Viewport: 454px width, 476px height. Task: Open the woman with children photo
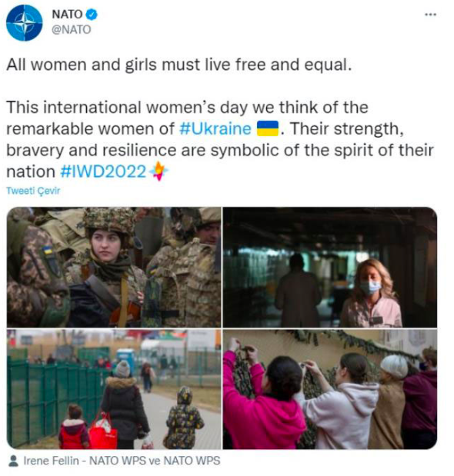[114, 389]
